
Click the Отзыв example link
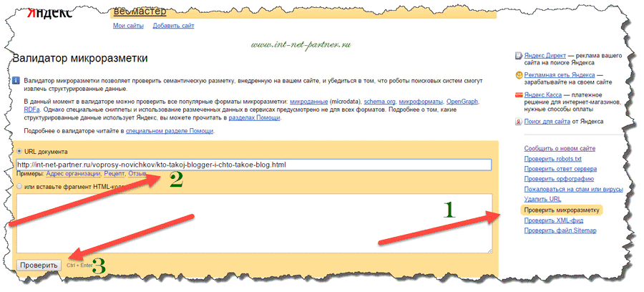click(137, 174)
